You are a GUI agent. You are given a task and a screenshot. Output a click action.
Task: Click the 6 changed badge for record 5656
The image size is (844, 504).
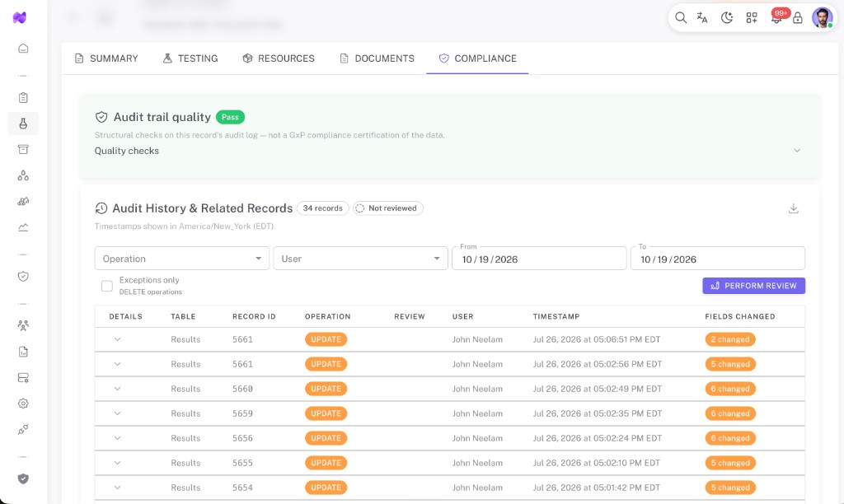point(730,438)
